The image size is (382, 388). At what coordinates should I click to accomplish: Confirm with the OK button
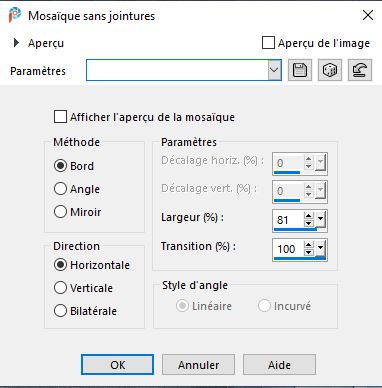[x=117, y=365]
